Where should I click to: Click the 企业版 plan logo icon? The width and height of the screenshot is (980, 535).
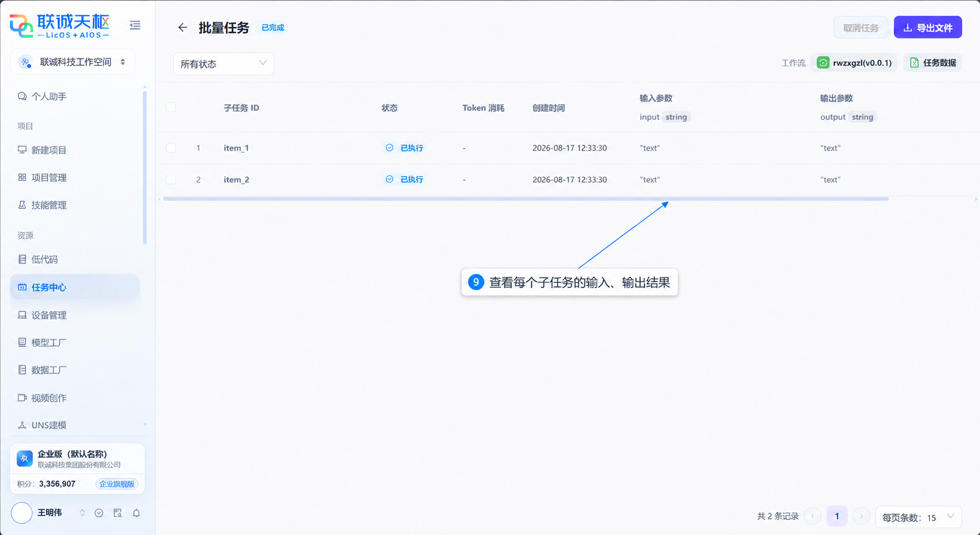(24, 459)
